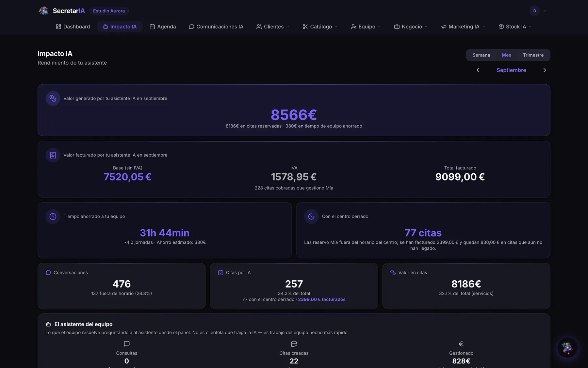Switch period to Semana
The height and width of the screenshot is (368, 588).
tap(481, 55)
